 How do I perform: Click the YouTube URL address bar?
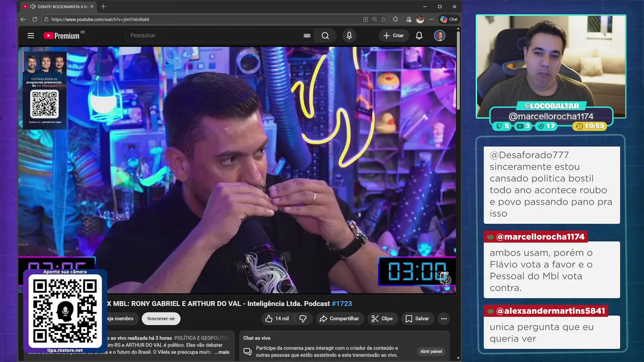pos(201,19)
